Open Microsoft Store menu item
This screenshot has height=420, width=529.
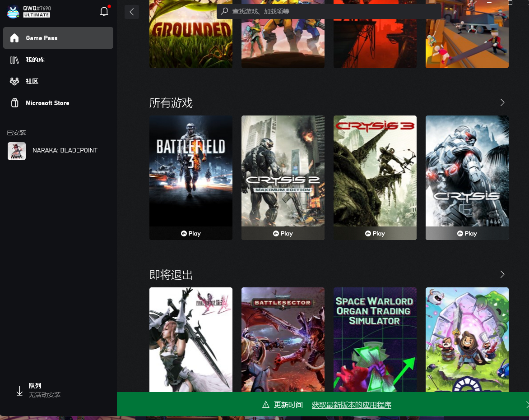coord(58,103)
